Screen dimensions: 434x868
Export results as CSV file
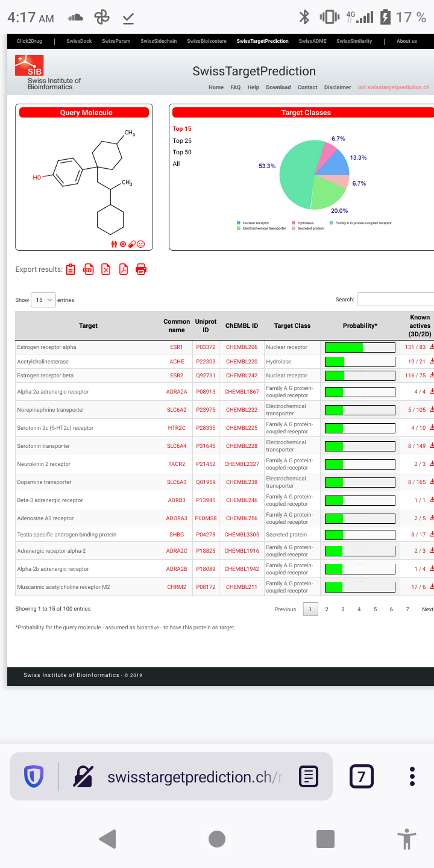point(89,269)
